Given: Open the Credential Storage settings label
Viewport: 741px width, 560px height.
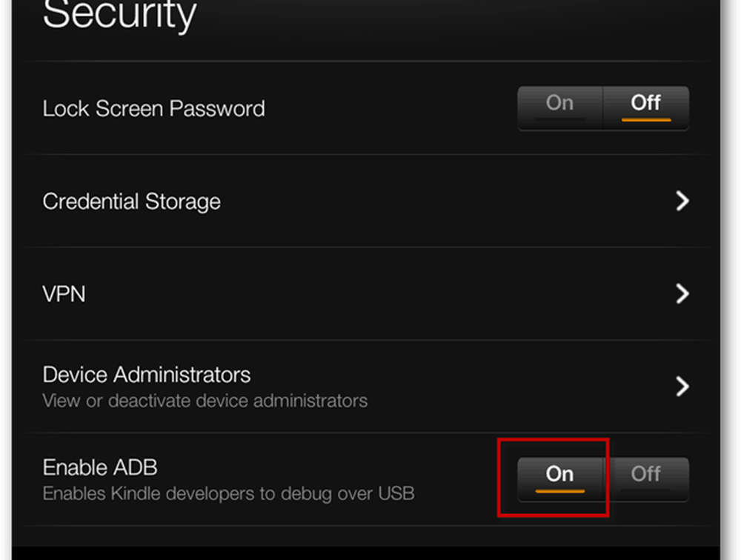Looking at the screenshot, I should (x=131, y=201).
